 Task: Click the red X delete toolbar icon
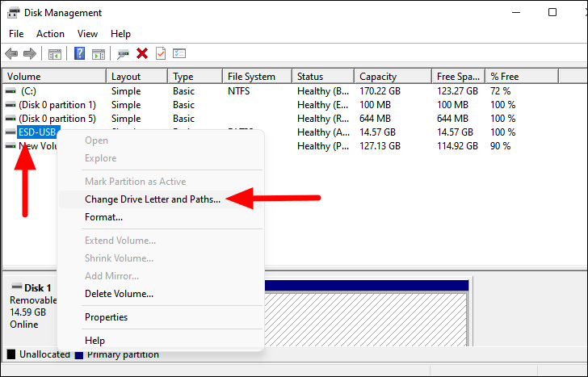click(x=142, y=53)
